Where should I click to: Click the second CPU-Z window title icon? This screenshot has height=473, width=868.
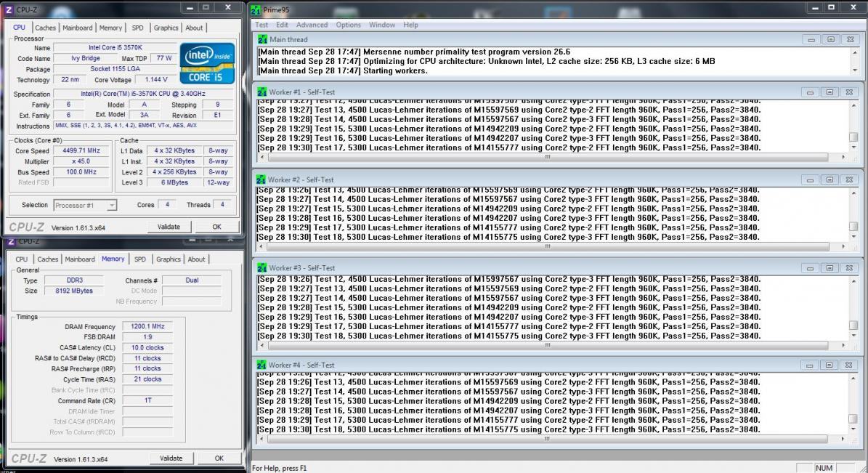[x=10, y=241]
